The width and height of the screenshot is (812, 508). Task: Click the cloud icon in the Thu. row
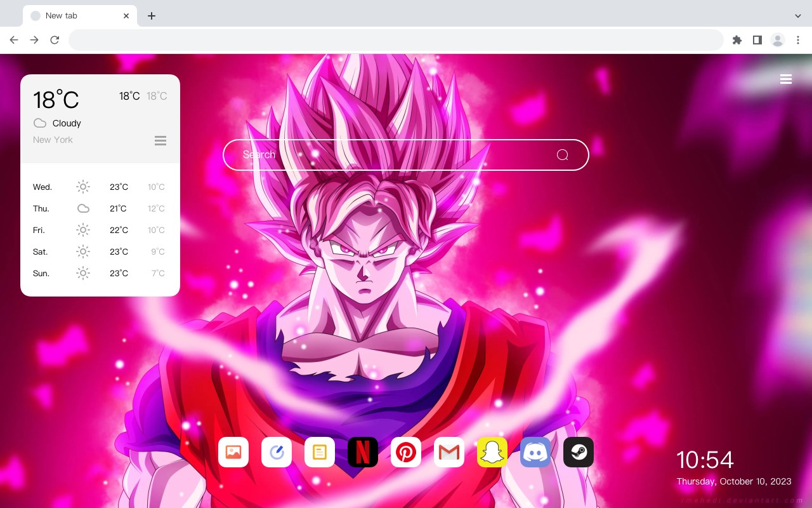(x=83, y=208)
